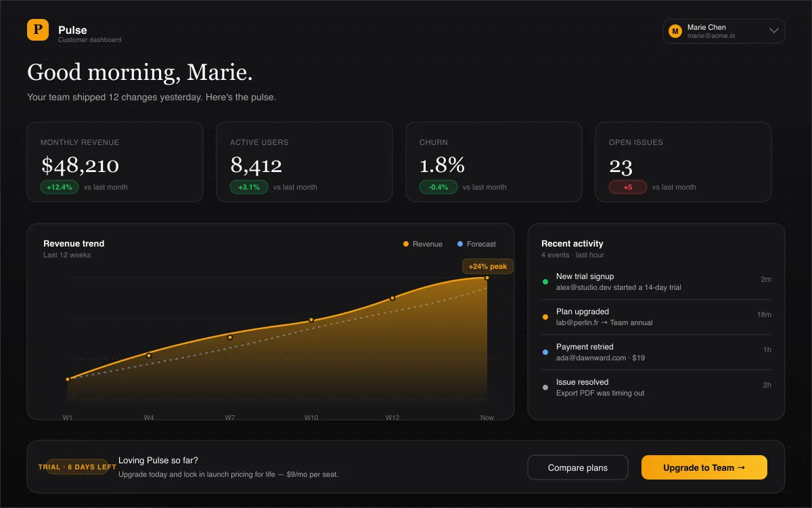Image resolution: width=812 pixels, height=508 pixels.
Task: Open the New trial signup activity row
Action: (656, 282)
